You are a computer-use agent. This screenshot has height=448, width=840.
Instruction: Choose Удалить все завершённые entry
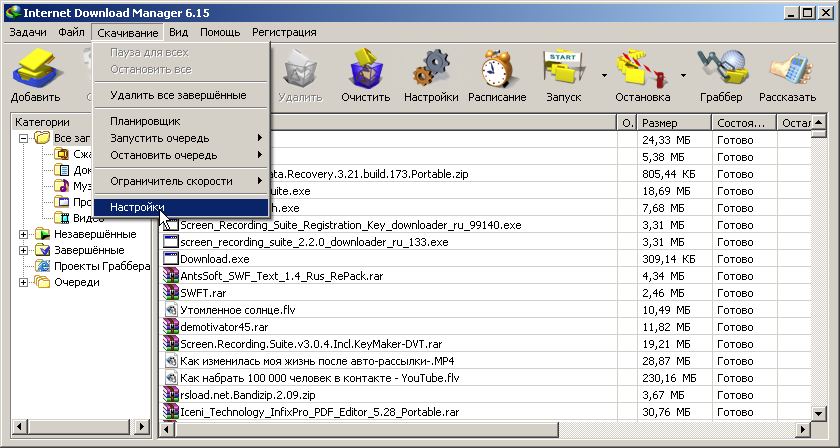(x=181, y=95)
